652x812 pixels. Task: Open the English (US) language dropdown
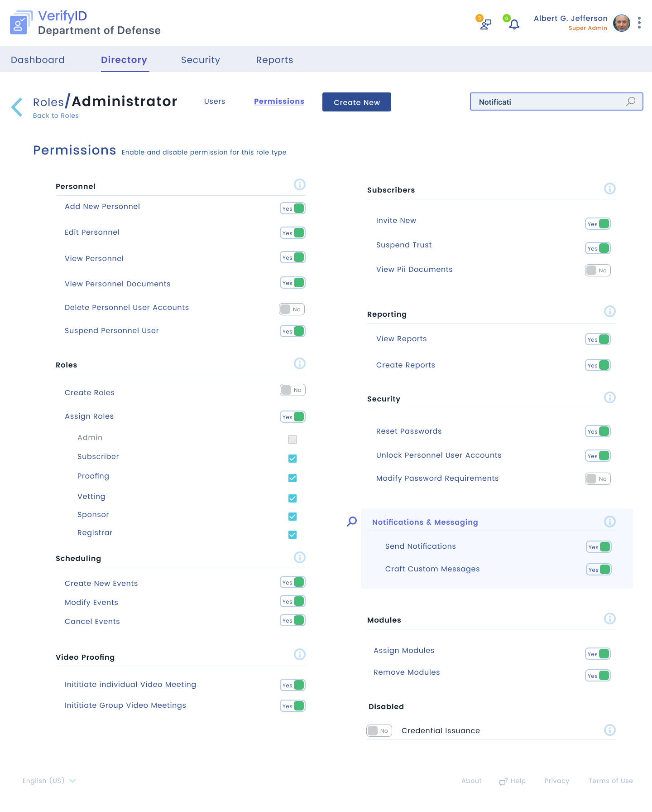click(x=49, y=781)
